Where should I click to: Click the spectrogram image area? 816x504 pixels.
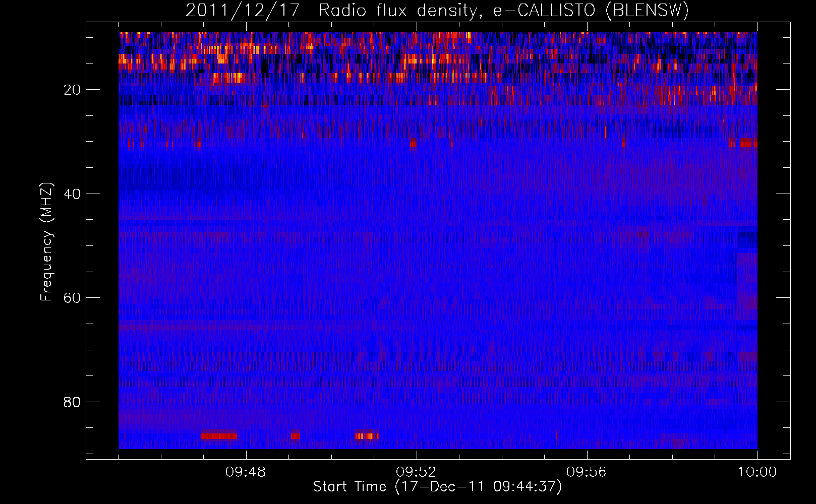[x=438, y=240]
